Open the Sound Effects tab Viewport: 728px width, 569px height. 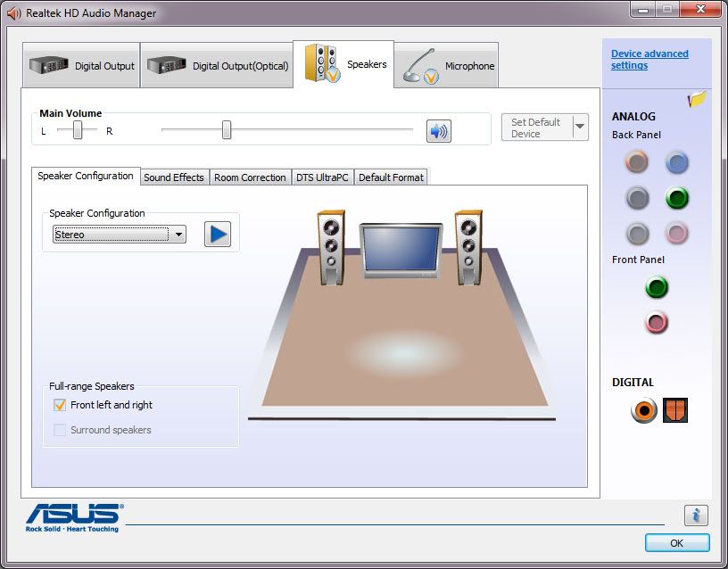[x=174, y=177]
